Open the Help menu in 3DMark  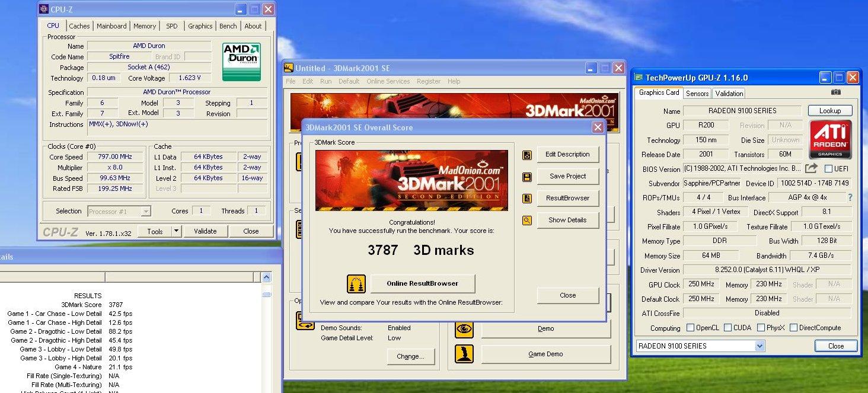coord(454,81)
